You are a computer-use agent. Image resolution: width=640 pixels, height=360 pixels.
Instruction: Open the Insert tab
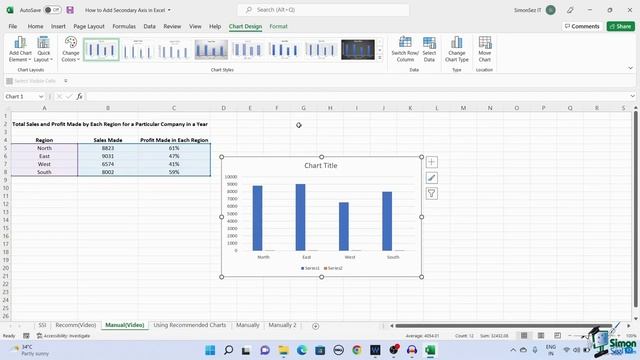tap(58, 26)
